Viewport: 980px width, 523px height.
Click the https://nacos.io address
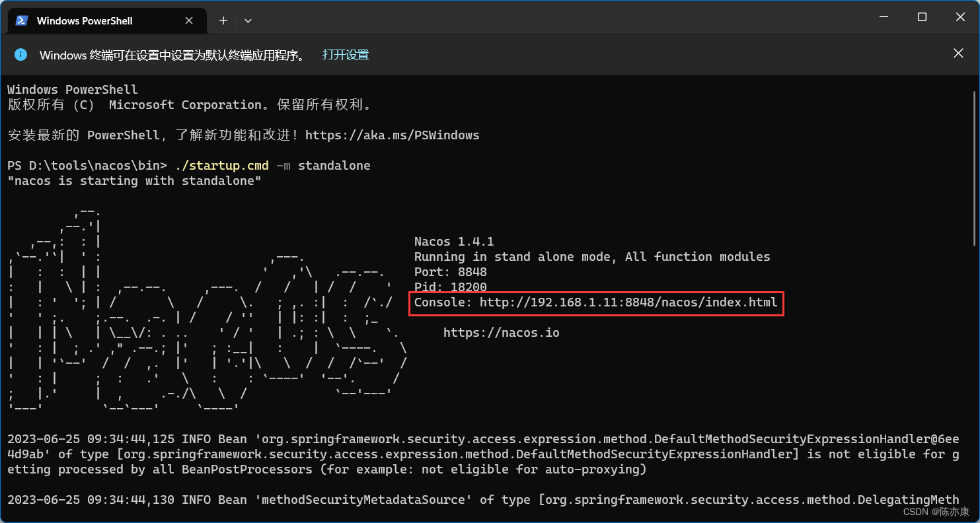coord(501,333)
